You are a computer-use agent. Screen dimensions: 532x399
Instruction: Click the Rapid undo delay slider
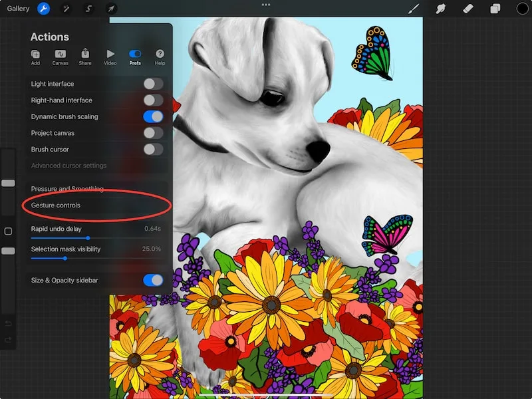[88, 237]
